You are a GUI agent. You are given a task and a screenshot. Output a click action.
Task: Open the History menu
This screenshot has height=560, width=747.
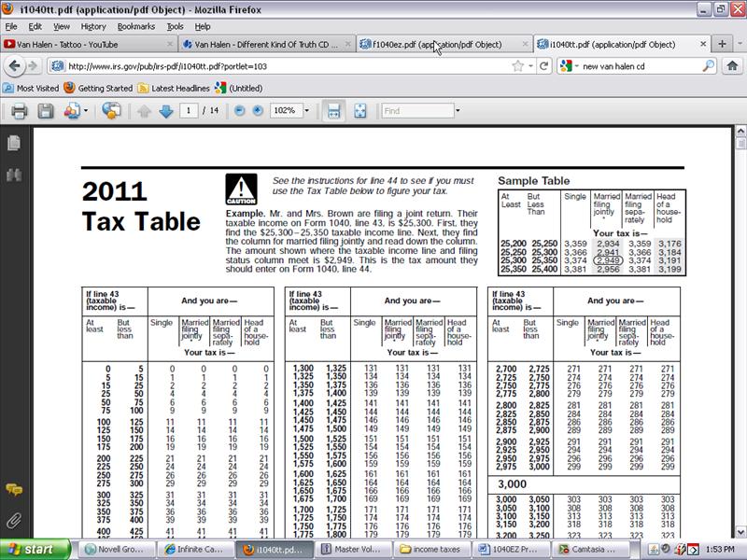click(x=93, y=27)
